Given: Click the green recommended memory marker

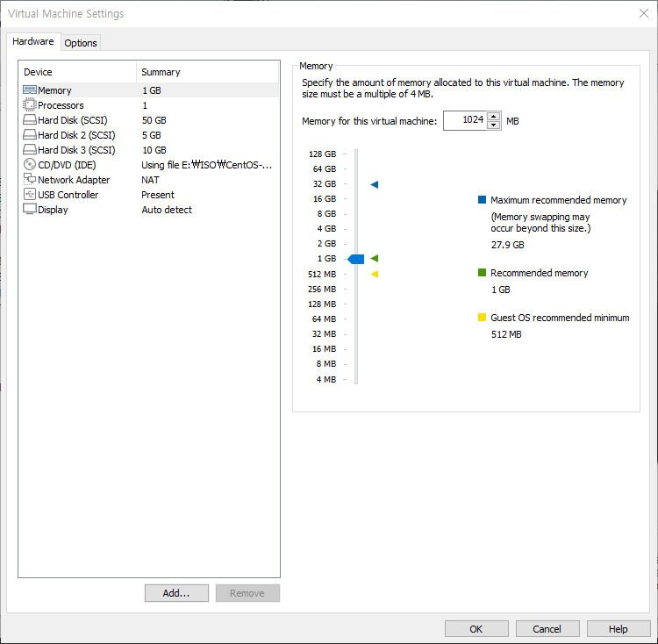Looking at the screenshot, I should (375, 258).
